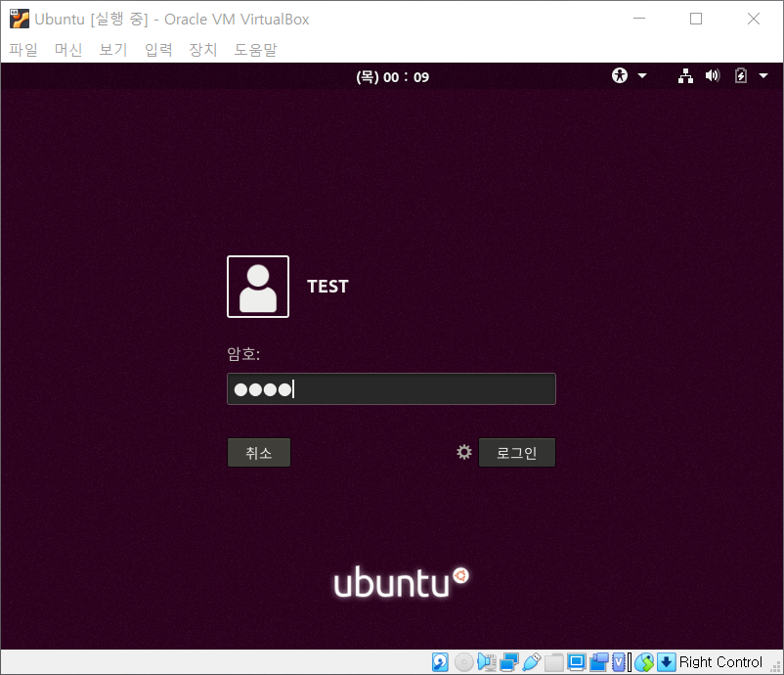The image size is (784, 675).
Task: Click the 취소 cancel button
Action: 258,452
